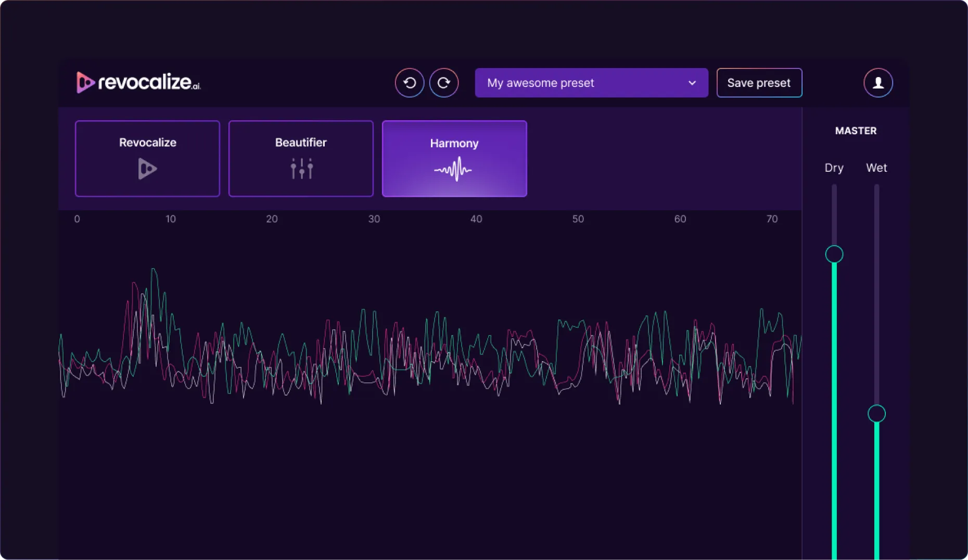Click the Beautifier sliders icon
The height and width of the screenshot is (560, 968).
pyautogui.click(x=301, y=168)
